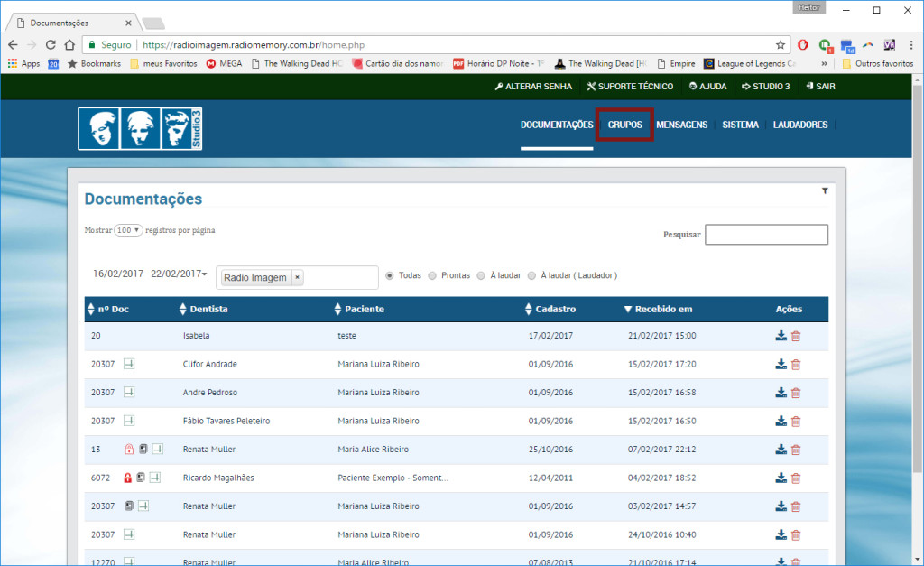Navigate back with browser back arrow
The width and height of the screenshot is (924, 566).
13,45
